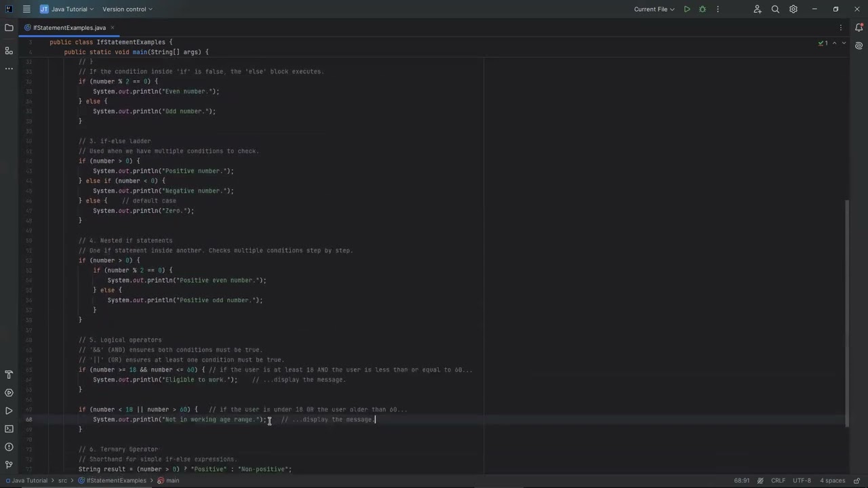Open the Build hammer tool window

9,375
